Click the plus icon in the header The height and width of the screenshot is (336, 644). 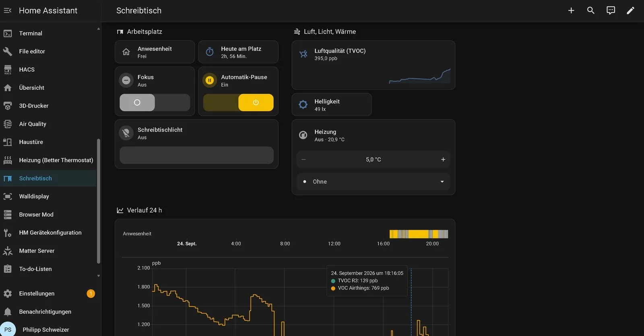pos(571,10)
